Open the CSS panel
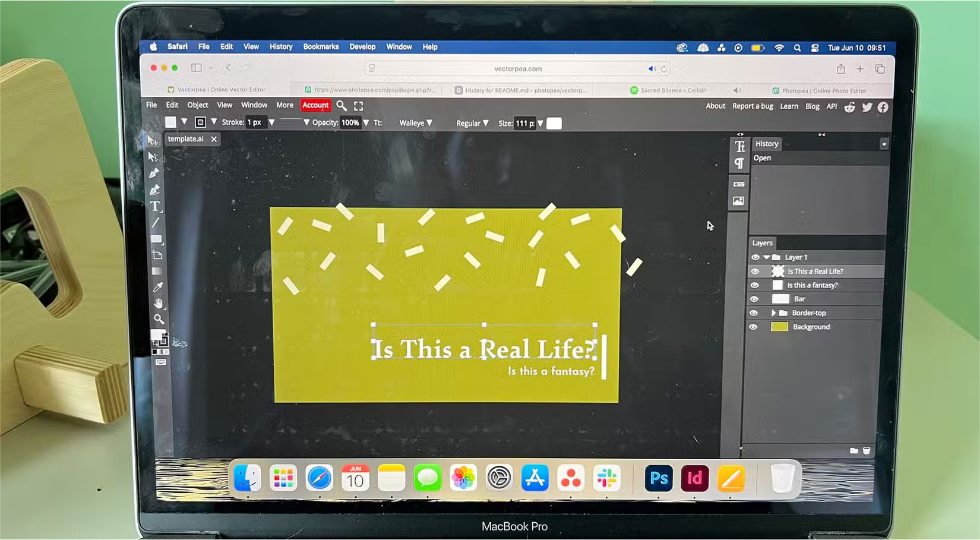Image resolution: width=980 pixels, height=540 pixels. click(x=739, y=184)
